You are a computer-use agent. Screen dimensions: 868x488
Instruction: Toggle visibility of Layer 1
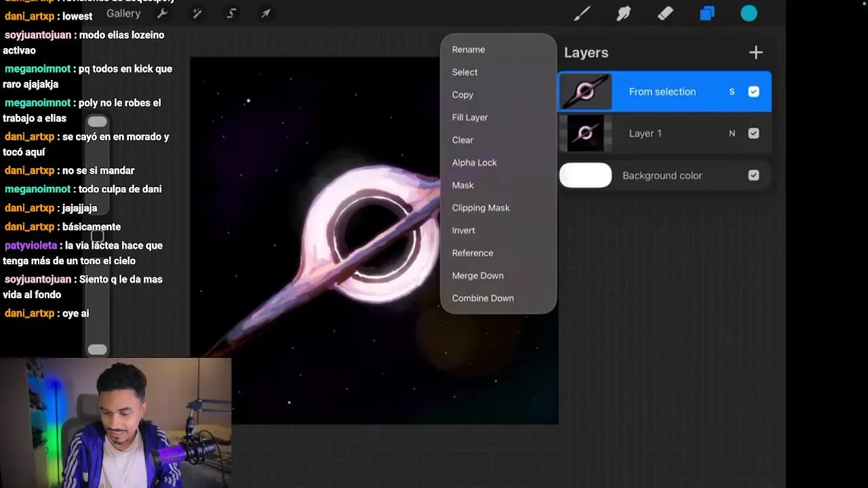click(x=753, y=134)
